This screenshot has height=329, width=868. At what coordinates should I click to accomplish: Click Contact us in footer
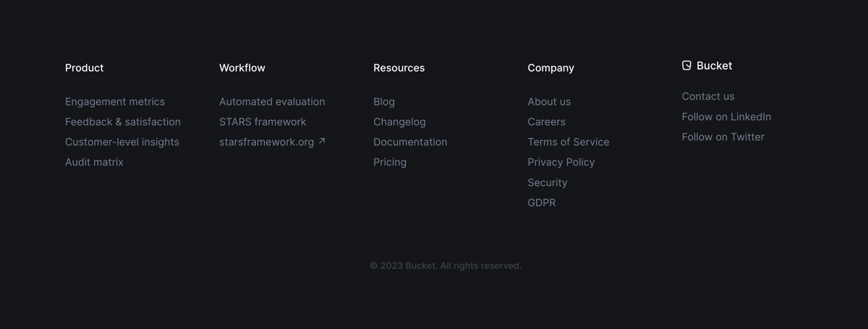tap(708, 97)
